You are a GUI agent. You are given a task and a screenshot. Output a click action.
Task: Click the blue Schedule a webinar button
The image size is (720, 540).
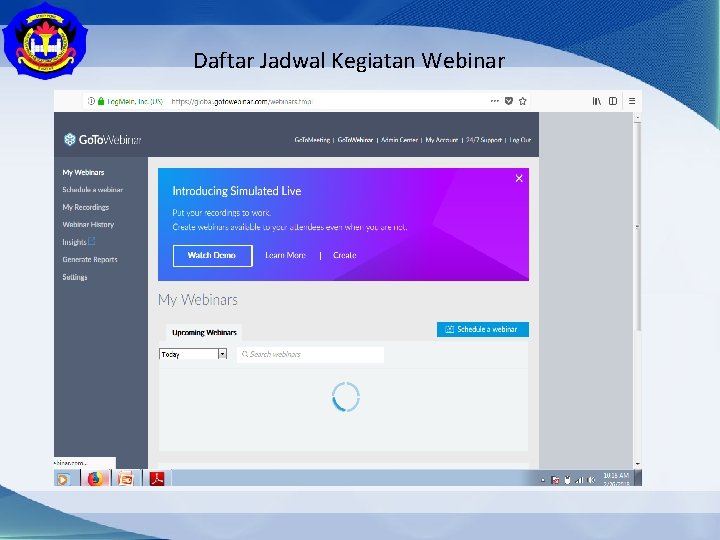483,329
